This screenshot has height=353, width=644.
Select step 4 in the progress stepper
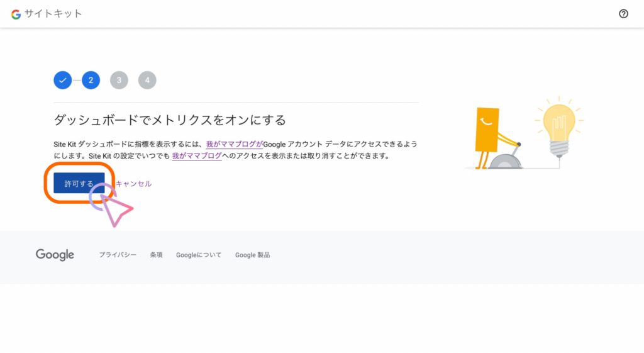[147, 80]
